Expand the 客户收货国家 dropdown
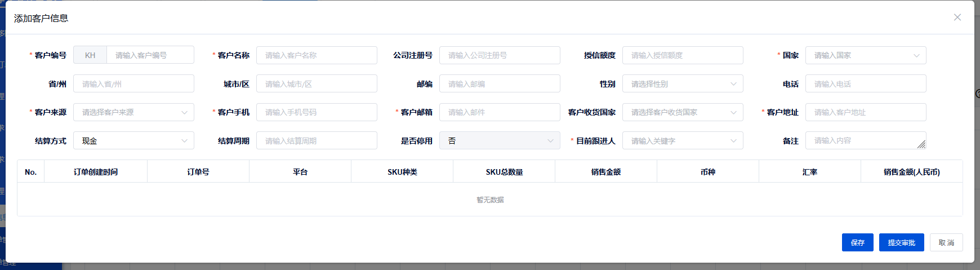980x270 pixels. click(682, 112)
